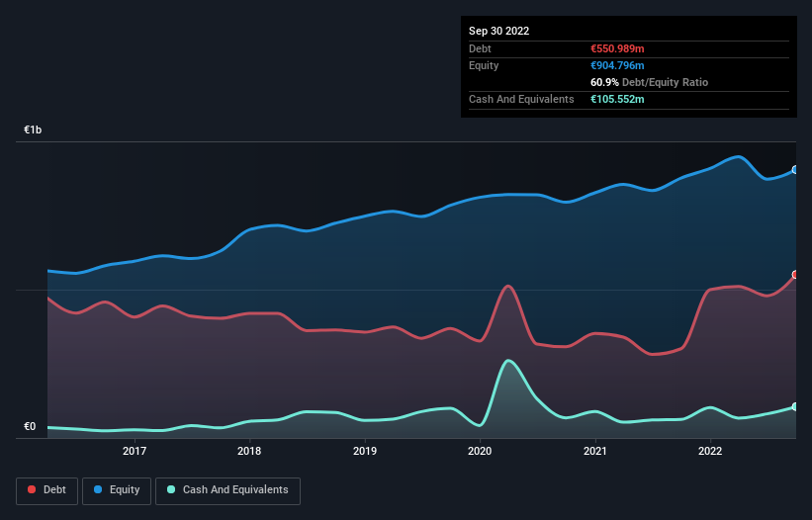Select the teal Cash endpoint marker

[795, 406]
